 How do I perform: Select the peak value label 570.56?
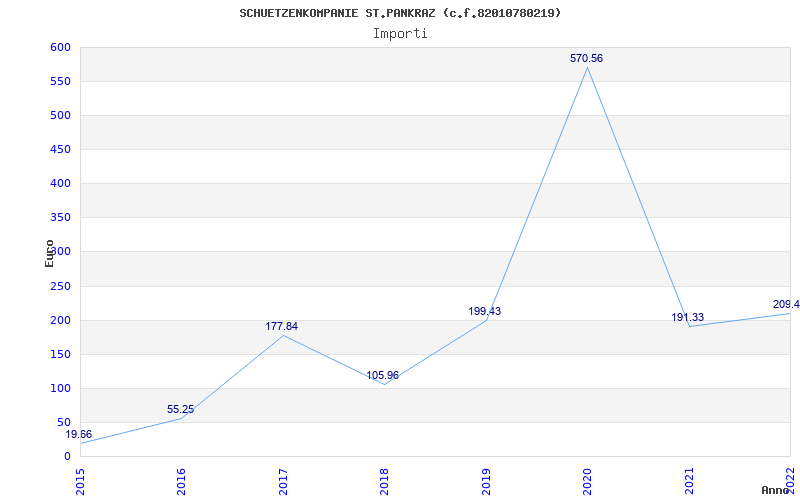click(586, 58)
